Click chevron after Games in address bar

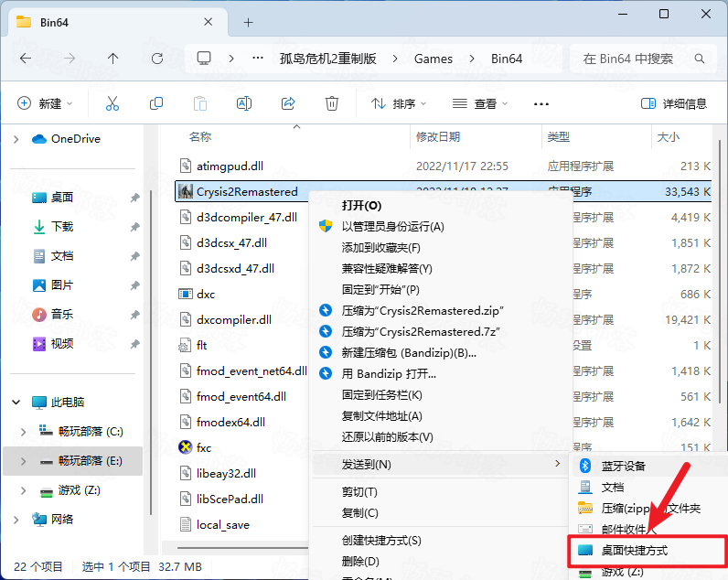coord(472,59)
